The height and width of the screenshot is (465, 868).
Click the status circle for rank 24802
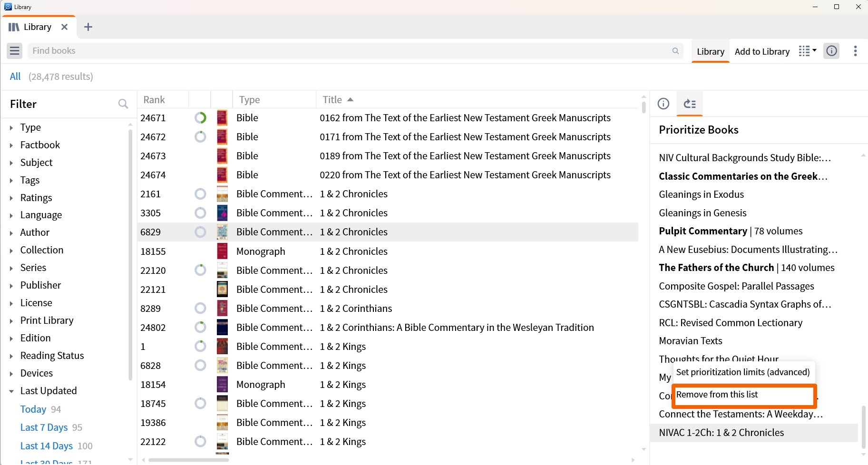tap(201, 327)
